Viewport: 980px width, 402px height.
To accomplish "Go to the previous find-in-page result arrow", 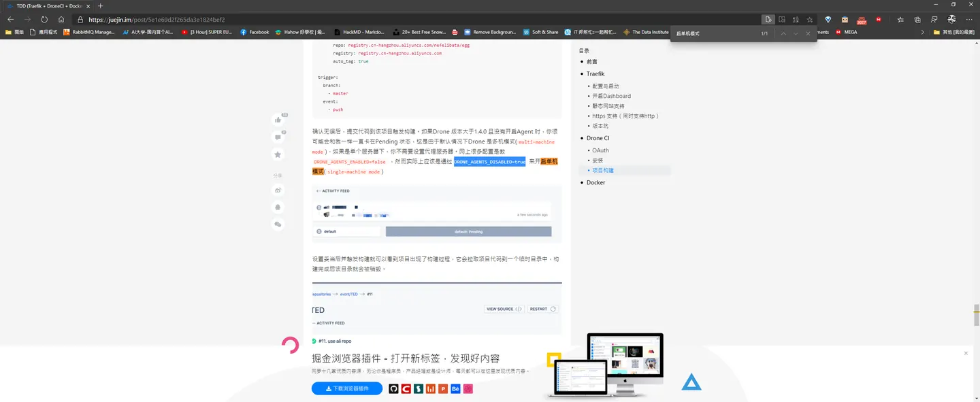I will (x=783, y=33).
